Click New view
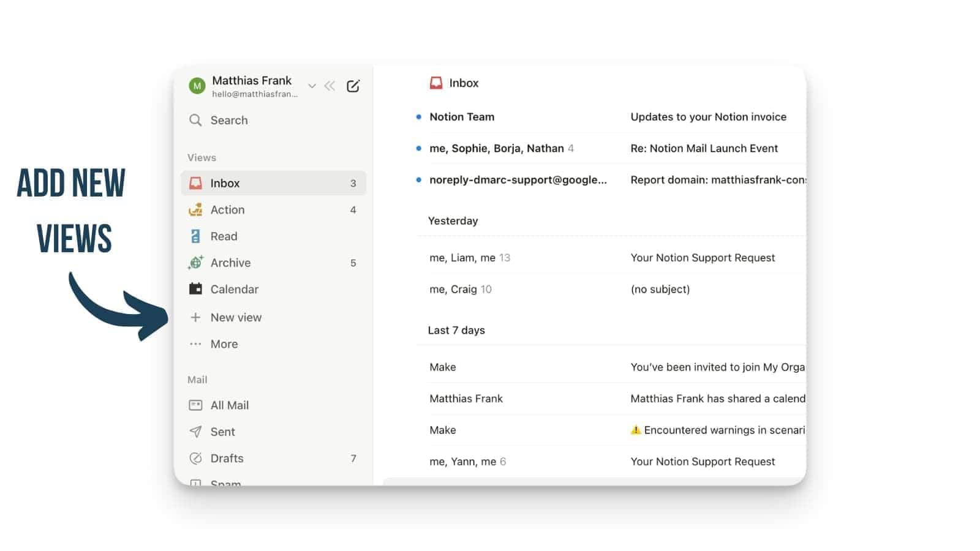The image size is (980, 551). click(236, 317)
